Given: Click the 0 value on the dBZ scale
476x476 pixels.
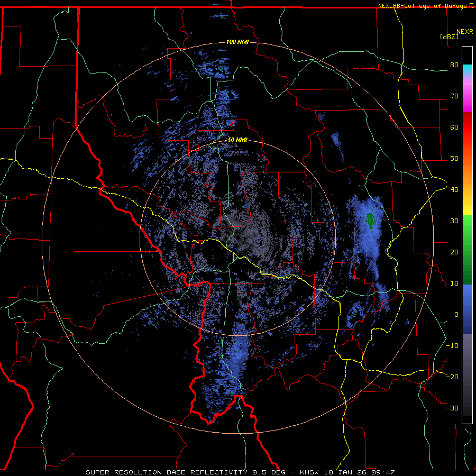Looking at the screenshot, I should pos(456,315).
